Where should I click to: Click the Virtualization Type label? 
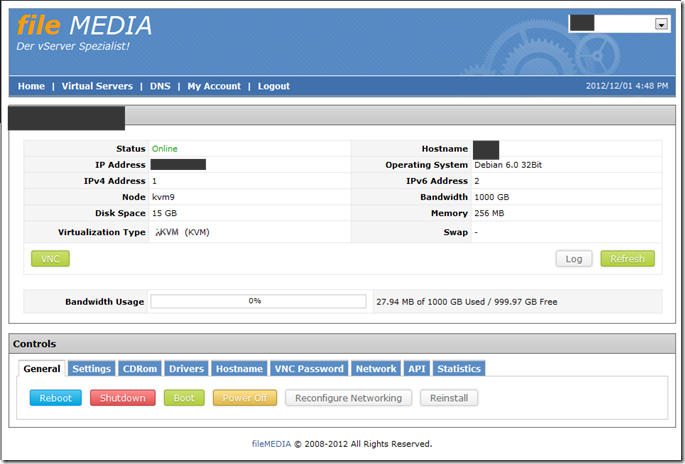tap(102, 232)
